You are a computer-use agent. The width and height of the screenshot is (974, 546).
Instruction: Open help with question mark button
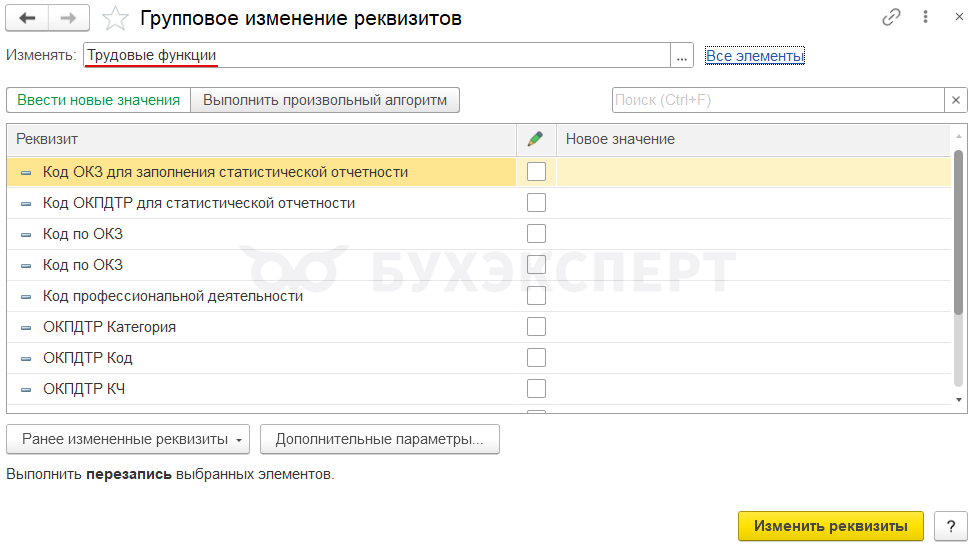[x=950, y=526]
